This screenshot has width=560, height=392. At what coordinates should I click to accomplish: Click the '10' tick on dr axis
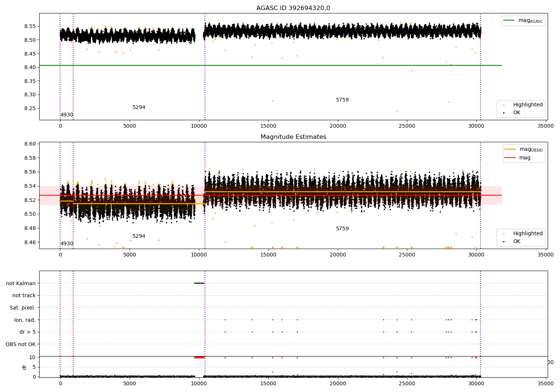32,357
